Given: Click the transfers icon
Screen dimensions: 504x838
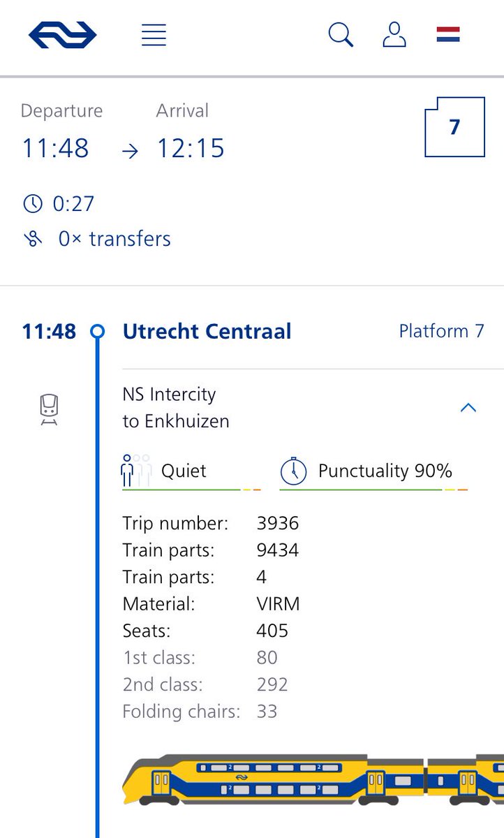Looking at the screenshot, I should click(x=33, y=239).
